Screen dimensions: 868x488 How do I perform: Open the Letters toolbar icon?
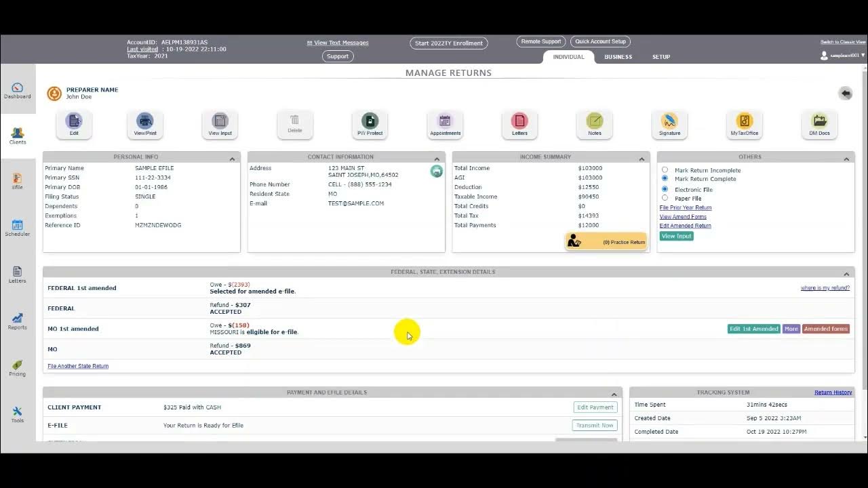point(519,124)
